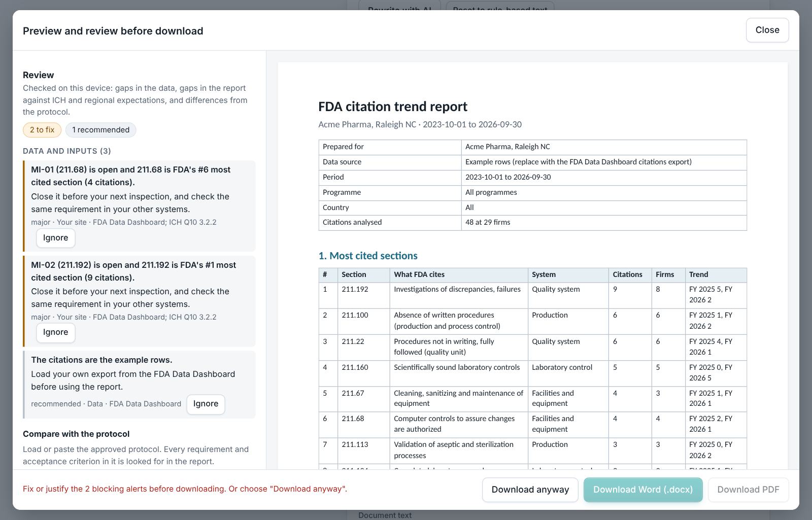Image resolution: width=812 pixels, height=520 pixels.
Task: Click '1. Most cited sections' heading
Action: [x=368, y=256]
